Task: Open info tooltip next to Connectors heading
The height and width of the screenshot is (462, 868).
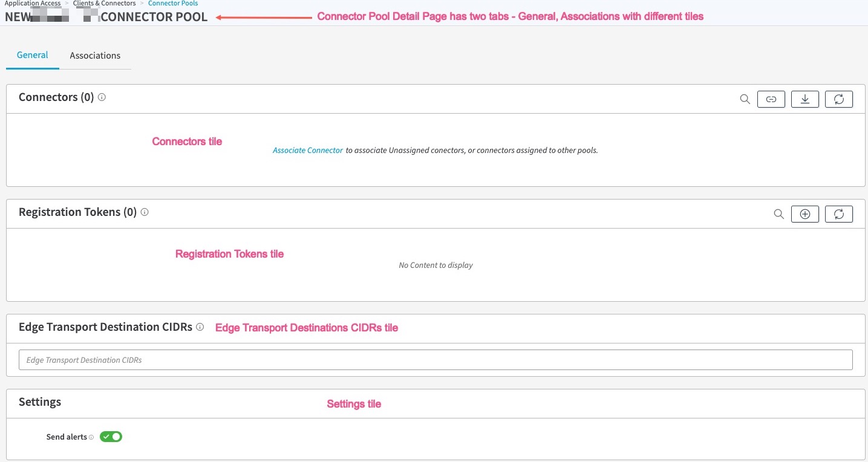Action: (102, 97)
